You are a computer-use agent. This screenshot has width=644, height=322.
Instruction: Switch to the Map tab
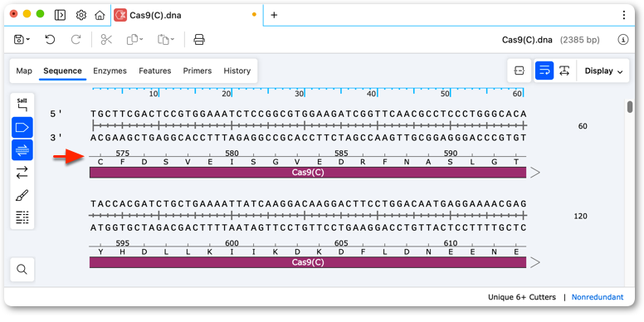[24, 71]
